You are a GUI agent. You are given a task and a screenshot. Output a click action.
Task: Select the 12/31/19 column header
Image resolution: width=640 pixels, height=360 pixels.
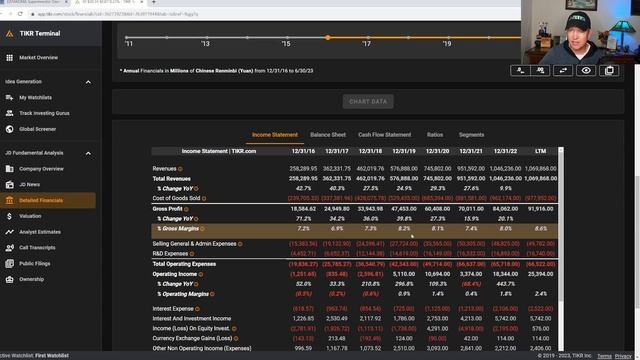404,151
